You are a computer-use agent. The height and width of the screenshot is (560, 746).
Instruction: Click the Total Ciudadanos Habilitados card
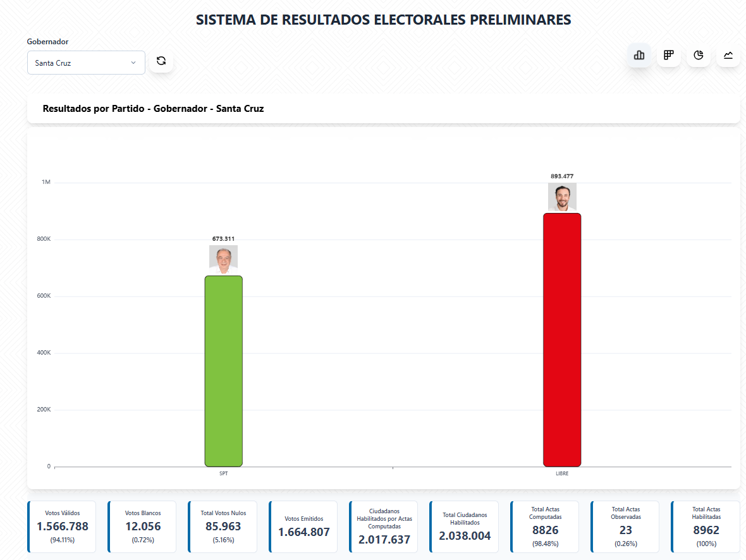(465, 527)
